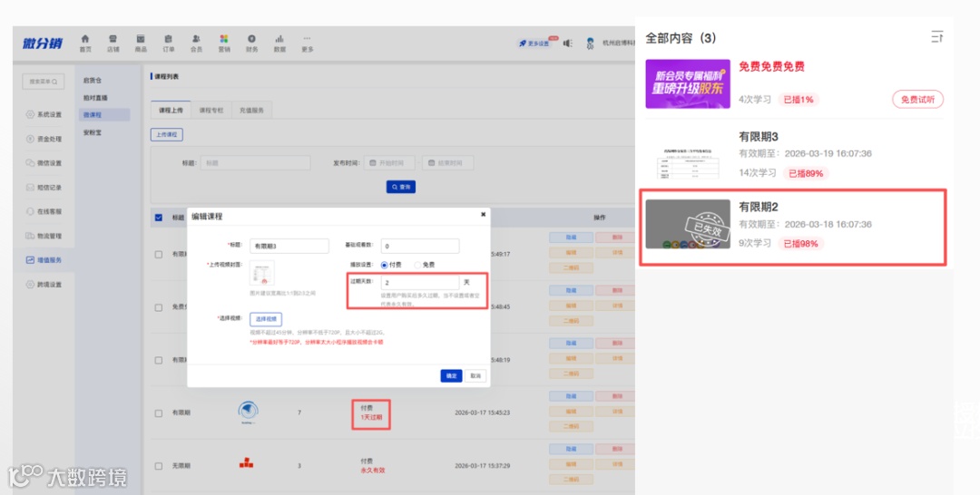Screen dimensions: 980x495
Task: Switch to the 课程专栏 tab
Action: click(x=211, y=110)
